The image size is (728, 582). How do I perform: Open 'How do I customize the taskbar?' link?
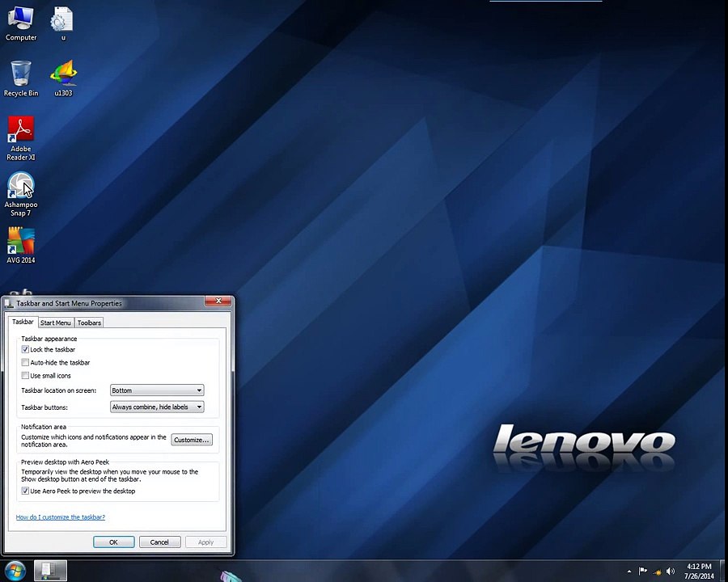tap(61, 517)
